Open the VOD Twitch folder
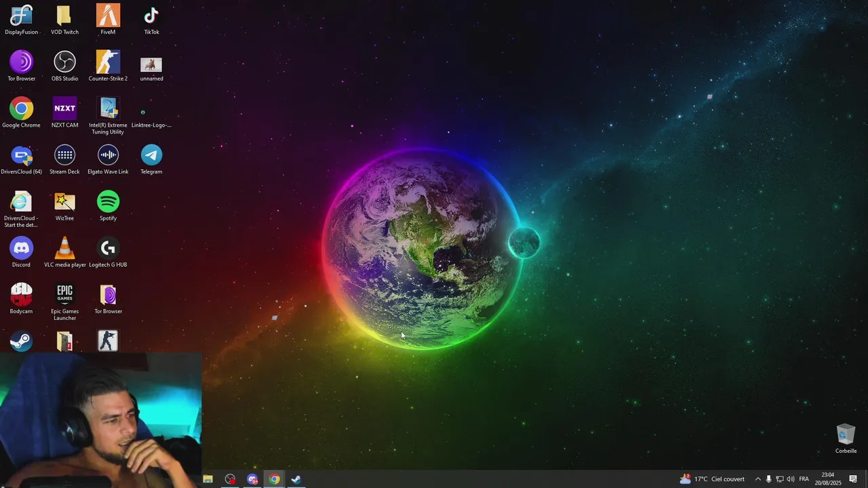The width and height of the screenshot is (868, 488). pyautogui.click(x=64, y=20)
